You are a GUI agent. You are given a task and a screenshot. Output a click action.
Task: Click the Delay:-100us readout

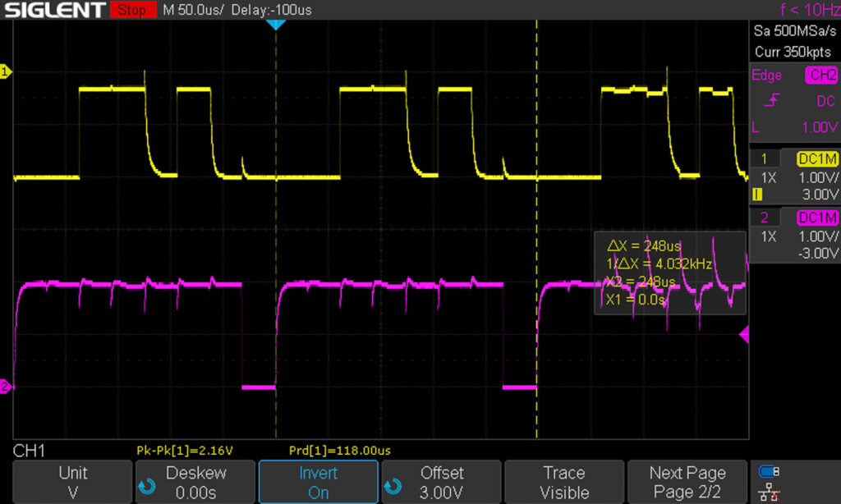pyautogui.click(x=271, y=10)
